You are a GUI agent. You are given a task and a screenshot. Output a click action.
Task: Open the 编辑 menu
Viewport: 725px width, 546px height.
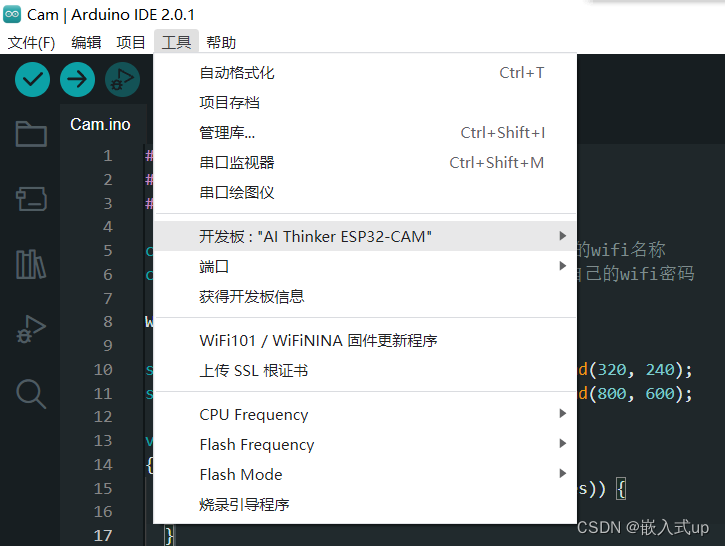pyautogui.click(x=86, y=43)
